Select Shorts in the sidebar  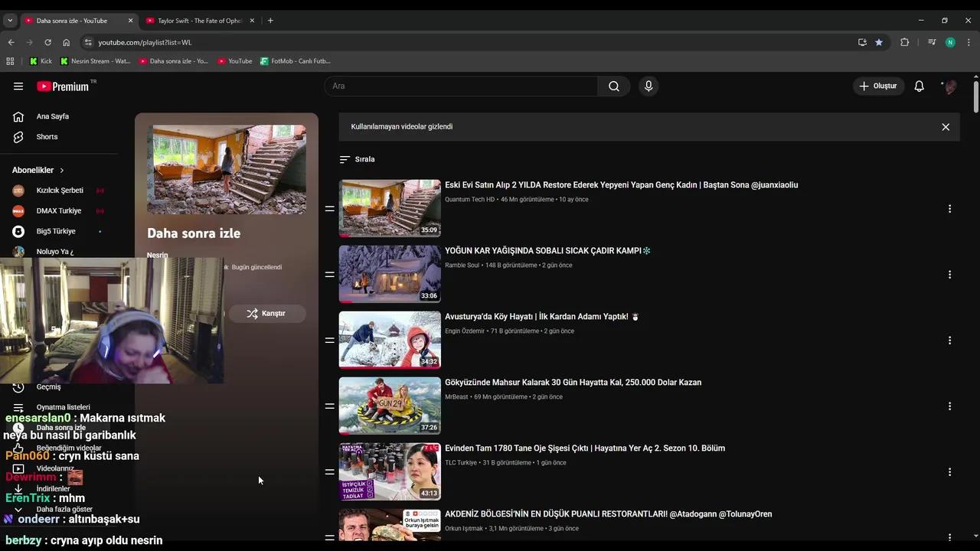(x=47, y=136)
